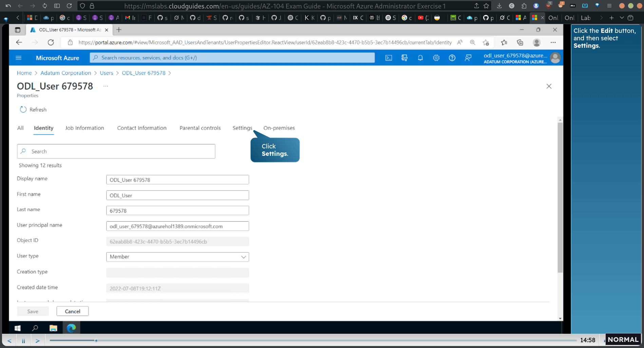Click the Last name field
Viewport: 644px width, 348px height.
click(x=177, y=211)
